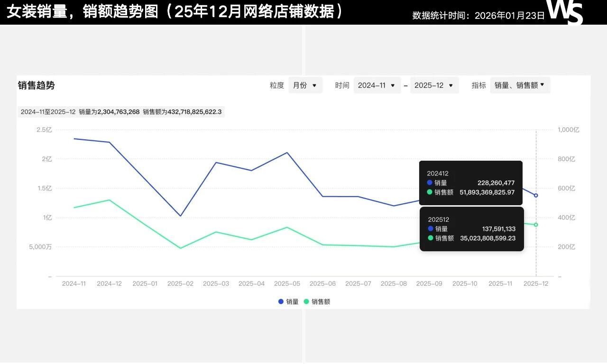
Task: Click the 2025-08 label on the x-axis
Action: click(x=394, y=283)
